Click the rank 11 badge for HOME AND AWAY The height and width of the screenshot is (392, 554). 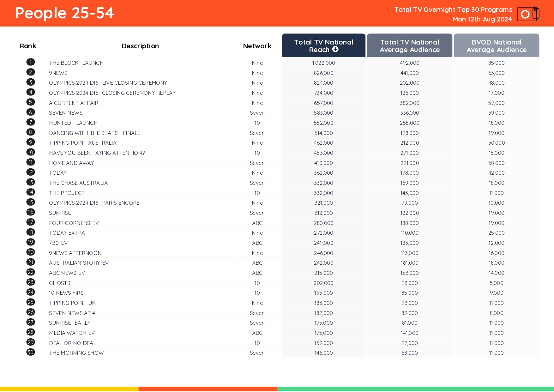click(x=30, y=162)
